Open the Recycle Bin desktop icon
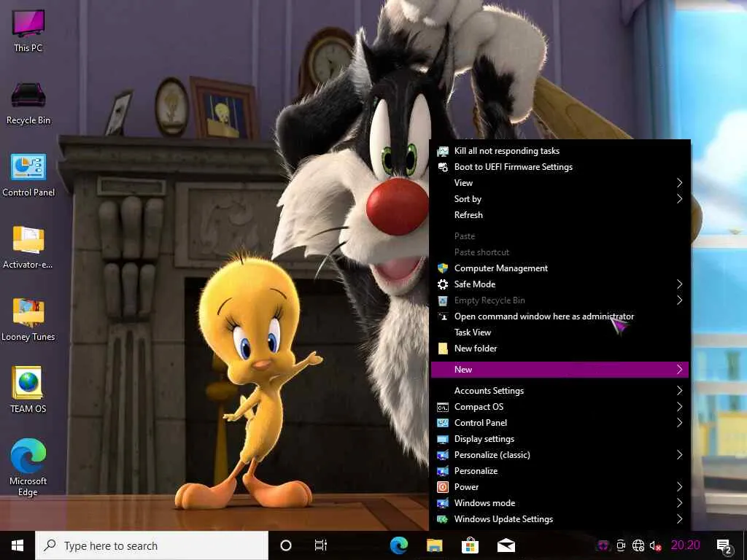This screenshot has height=560, width=747. coord(28,104)
